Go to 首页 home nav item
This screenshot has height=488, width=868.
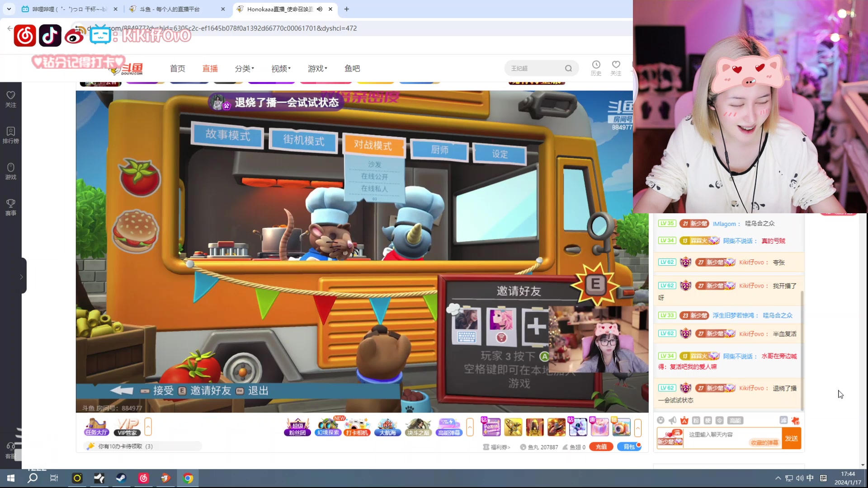pos(177,68)
